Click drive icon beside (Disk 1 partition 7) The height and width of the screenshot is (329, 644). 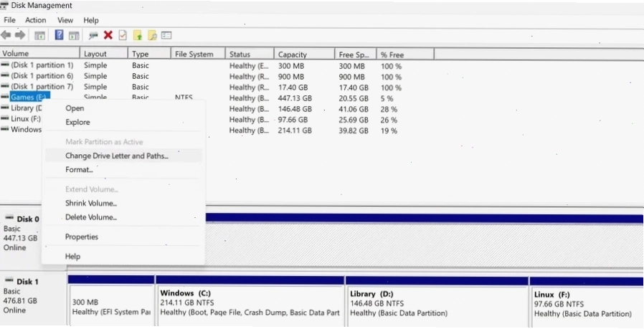[5, 86]
